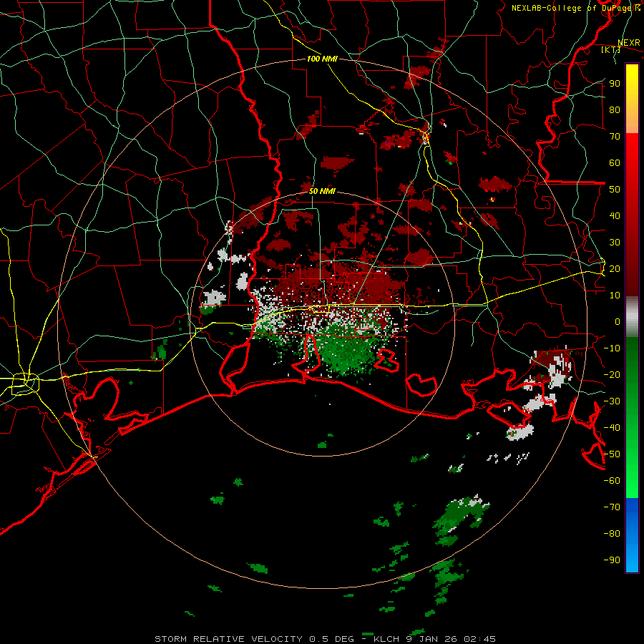Click the "70" value on the velocity scale

pos(615,137)
